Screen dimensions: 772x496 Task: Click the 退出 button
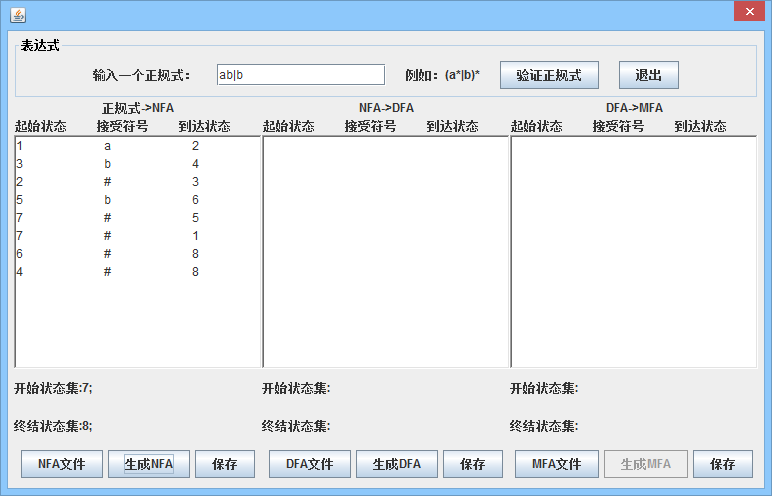tap(648, 75)
